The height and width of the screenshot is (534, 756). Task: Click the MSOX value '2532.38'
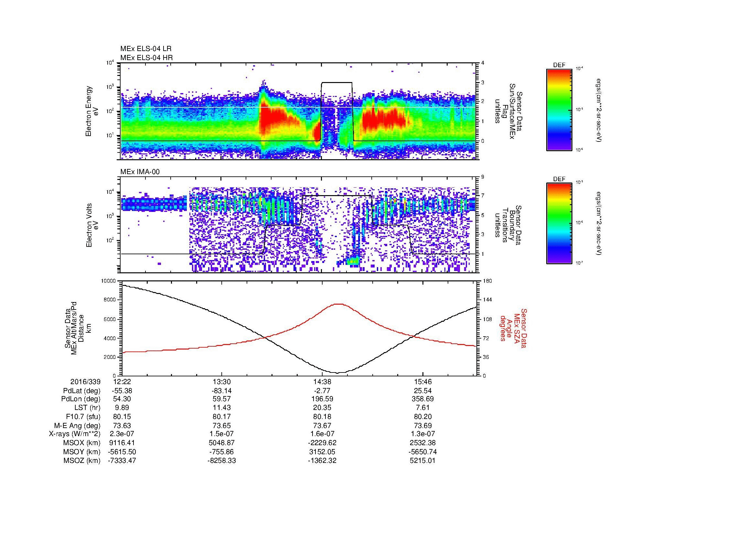point(423,443)
